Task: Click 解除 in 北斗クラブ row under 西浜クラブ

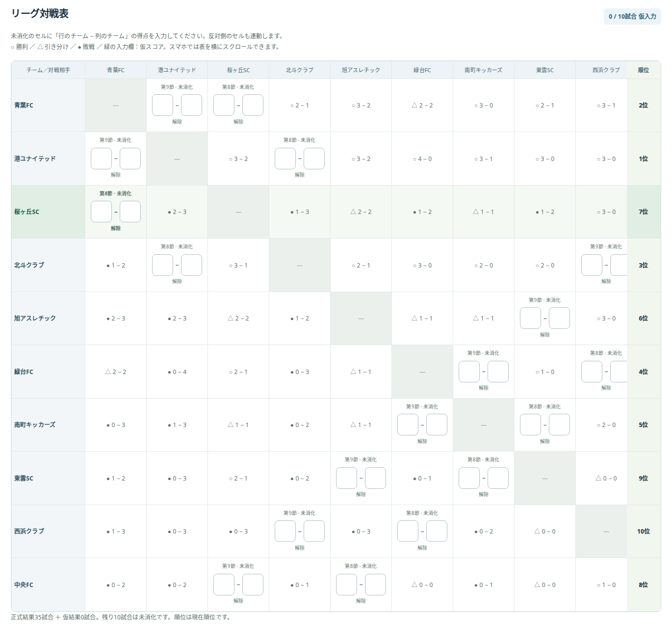Action: pyautogui.click(x=606, y=281)
